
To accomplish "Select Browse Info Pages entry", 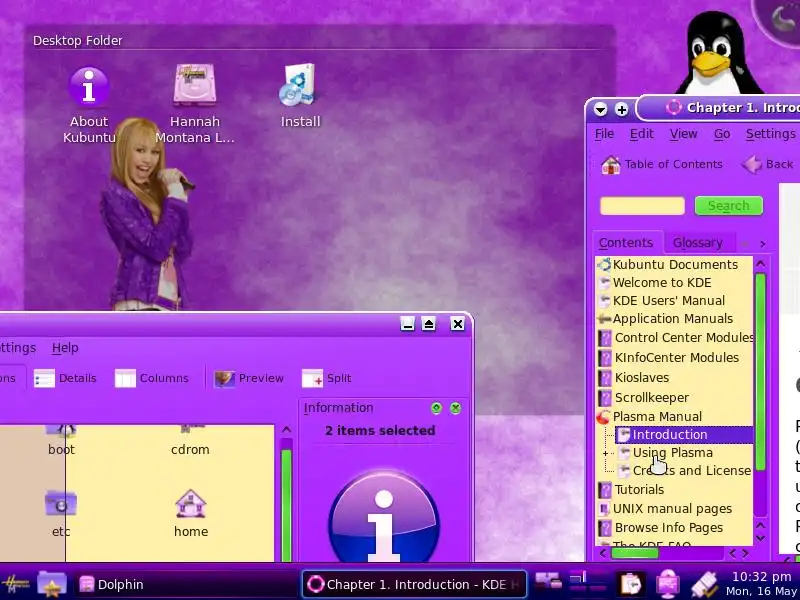I will (x=668, y=528).
